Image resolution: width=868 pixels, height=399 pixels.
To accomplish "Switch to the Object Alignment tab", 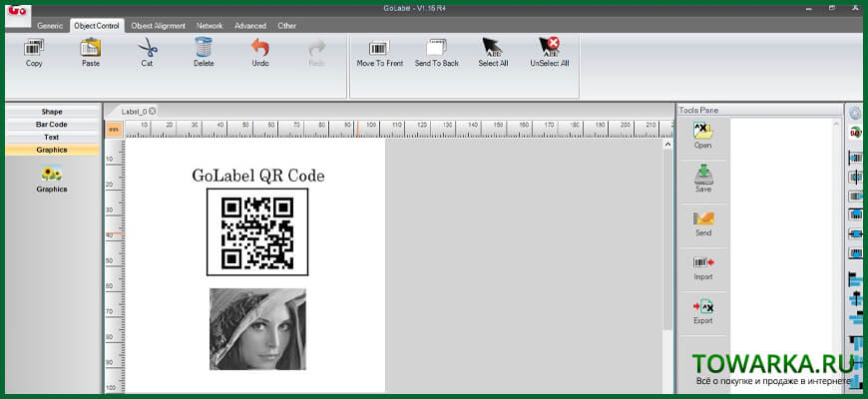I will coord(159,26).
